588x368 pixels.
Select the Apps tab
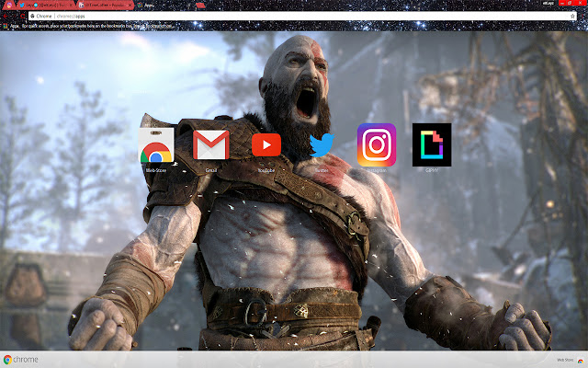click(165, 6)
